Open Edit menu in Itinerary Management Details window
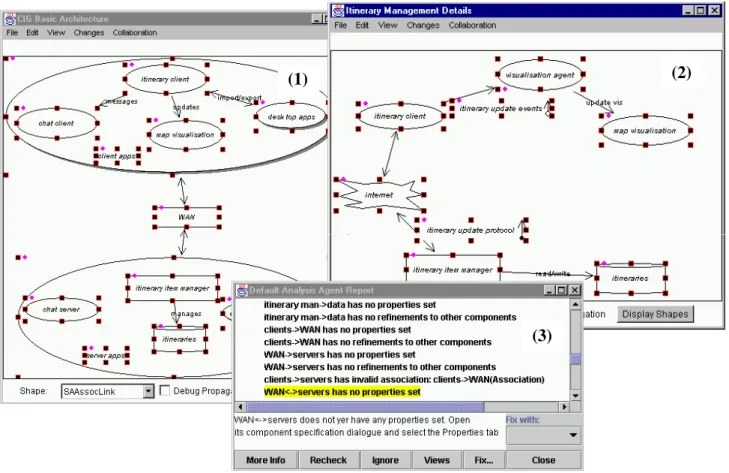Image resolution: width=729 pixels, height=473 pixels. tap(362, 25)
